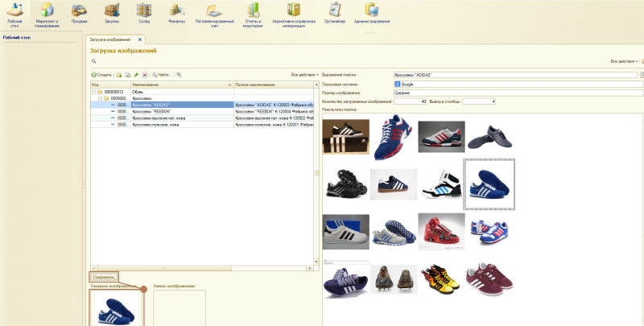
Task: Select highlighted blue sneaker with white stripes
Action: 489,184
